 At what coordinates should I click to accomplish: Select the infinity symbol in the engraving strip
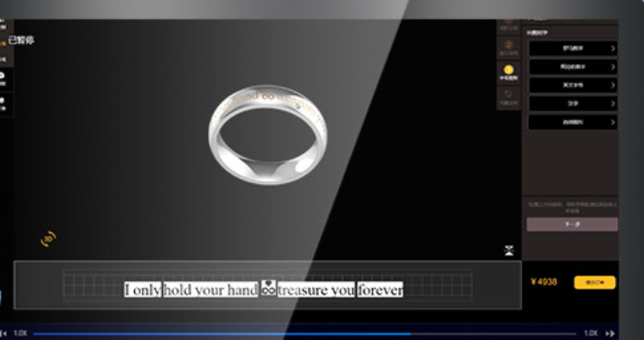268,288
